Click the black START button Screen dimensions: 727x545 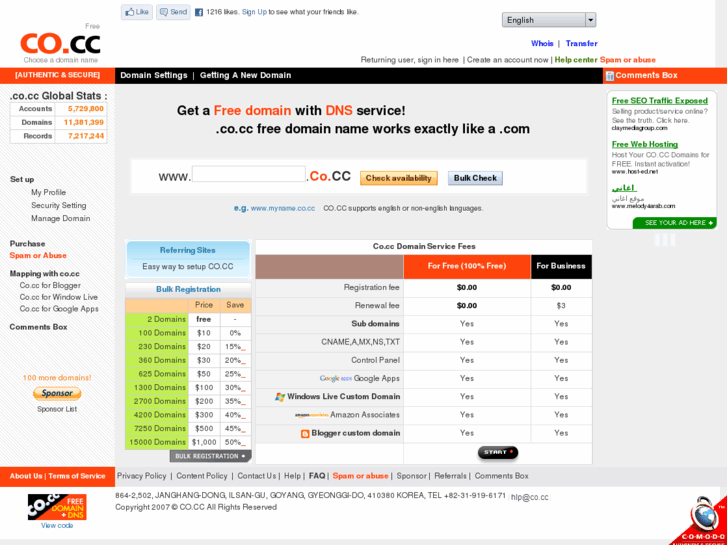pos(497,452)
